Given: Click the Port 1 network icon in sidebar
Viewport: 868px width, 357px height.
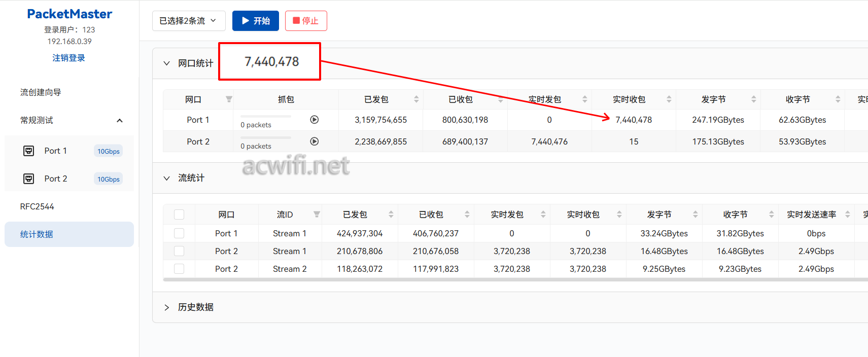Looking at the screenshot, I should (29, 151).
